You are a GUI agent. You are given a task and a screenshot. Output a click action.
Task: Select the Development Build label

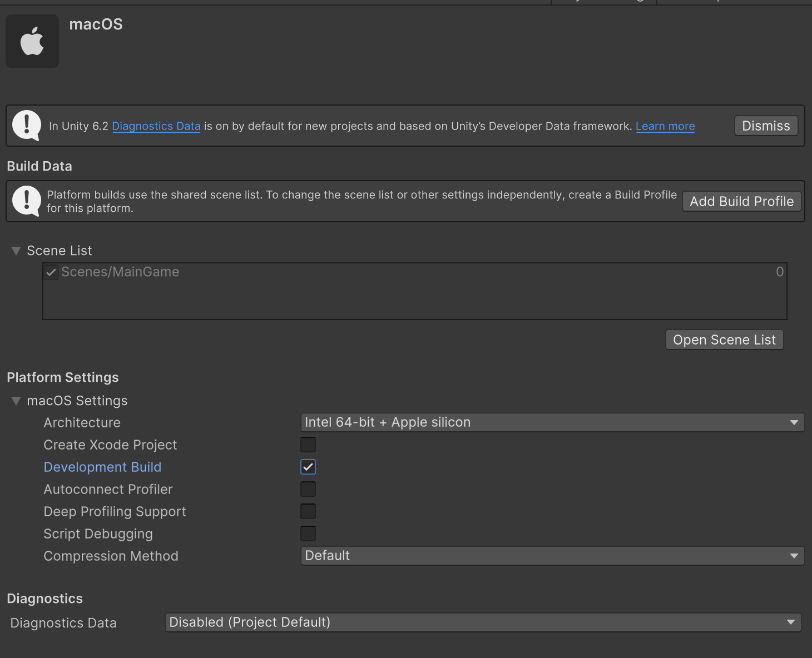(102, 467)
